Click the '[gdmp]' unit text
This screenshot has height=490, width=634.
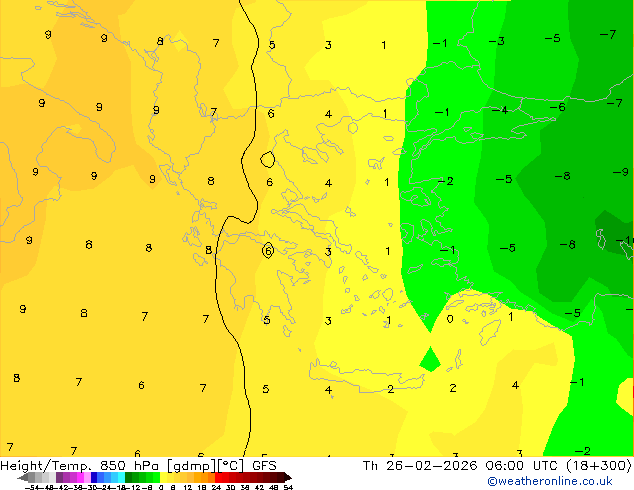click(x=191, y=466)
